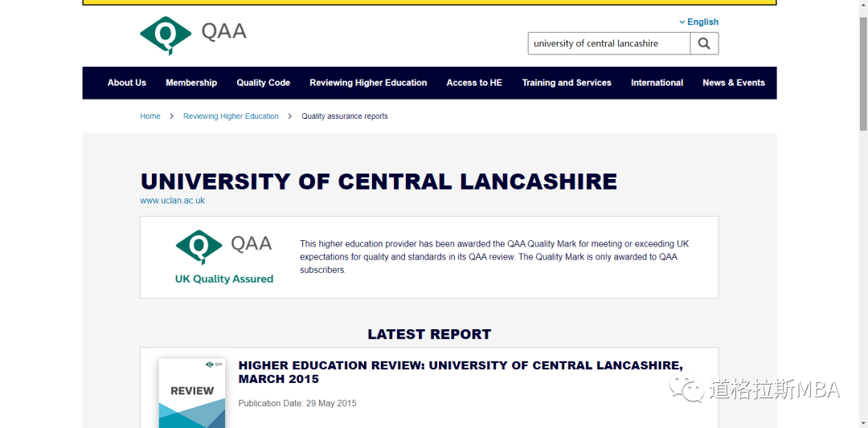Select the International menu item
The height and width of the screenshot is (428, 868).
click(x=657, y=83)
